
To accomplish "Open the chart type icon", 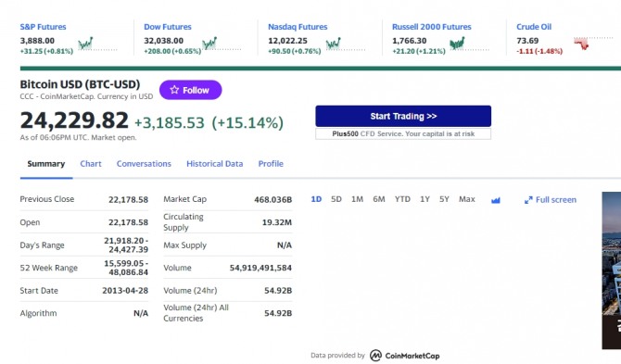I will [x=496, y=200].
